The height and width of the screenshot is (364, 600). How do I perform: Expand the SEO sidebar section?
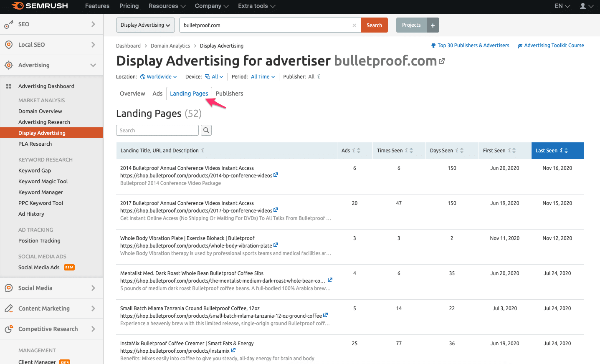[x=93, y=24]
